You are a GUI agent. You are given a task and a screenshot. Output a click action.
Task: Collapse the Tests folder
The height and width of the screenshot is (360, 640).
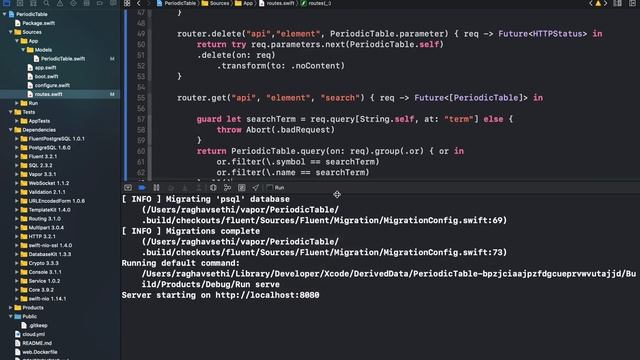pos(11,112)
